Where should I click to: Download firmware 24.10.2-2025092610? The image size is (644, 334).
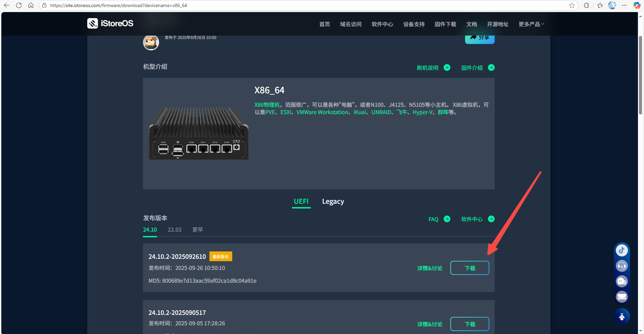point(470,268)
